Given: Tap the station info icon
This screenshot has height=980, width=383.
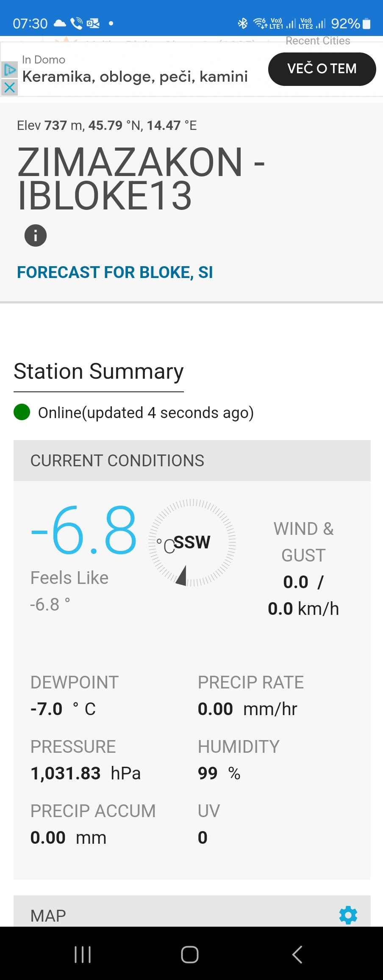Looking at the screenshot, I should (x=36, y=235).
